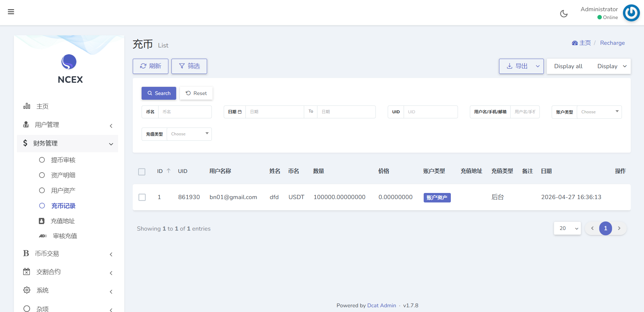Click the ID column sort arrow
This screenshot has height=312, width=644.
pos(168,171)
